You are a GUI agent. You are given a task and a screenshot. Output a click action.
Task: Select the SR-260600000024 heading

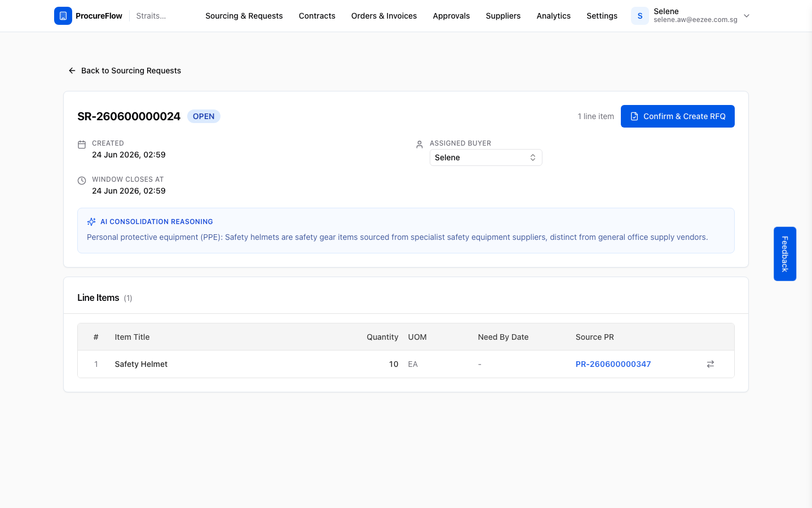pyautogui.click(x=129, y=116)
